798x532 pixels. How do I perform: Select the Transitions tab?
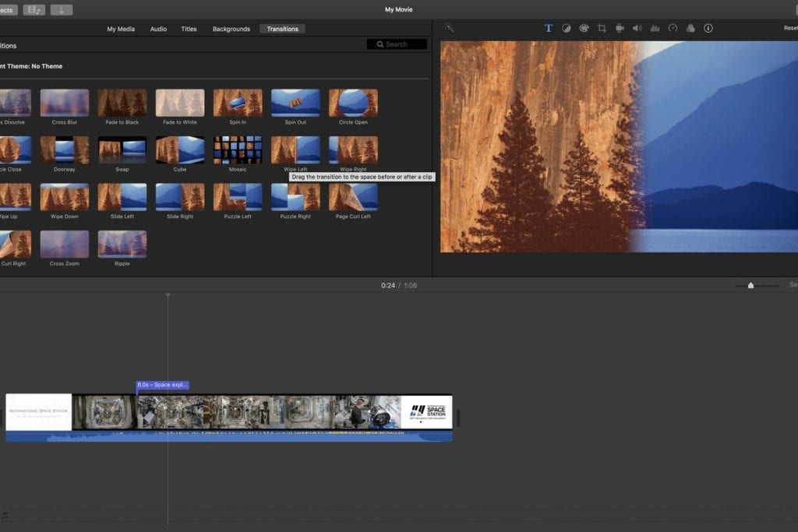click(x=282, y=29)
